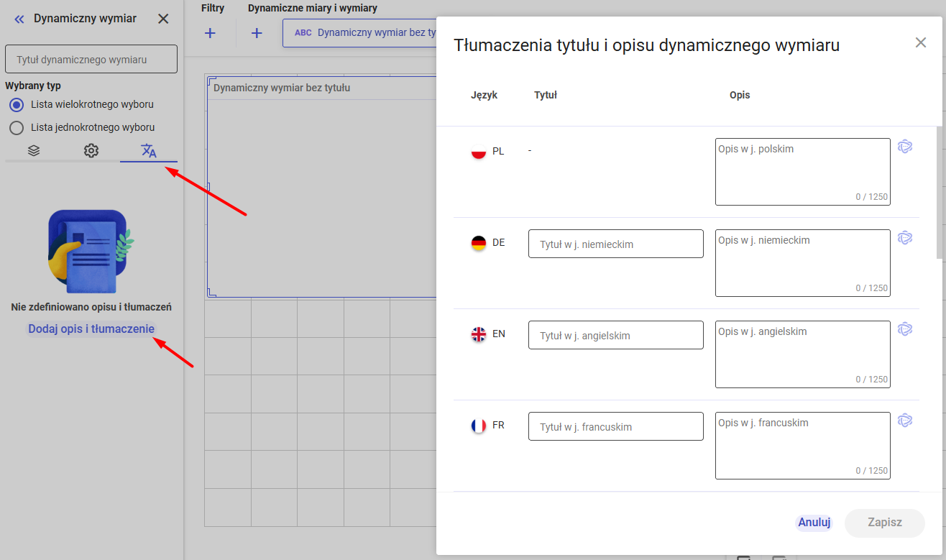Click the dialog's vertical scrollbar
This screenshot has height=560, width=946.
(939, 193)
